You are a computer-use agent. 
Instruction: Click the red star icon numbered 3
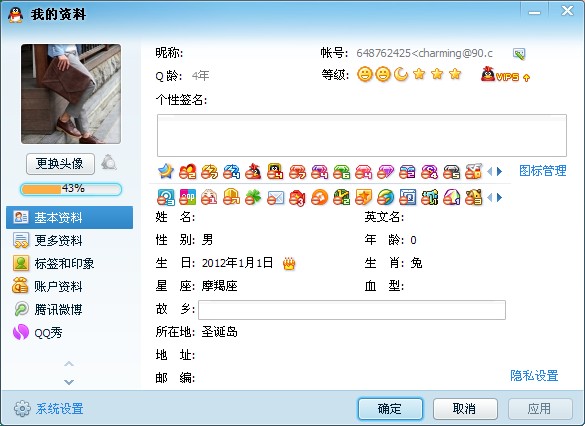297,198
